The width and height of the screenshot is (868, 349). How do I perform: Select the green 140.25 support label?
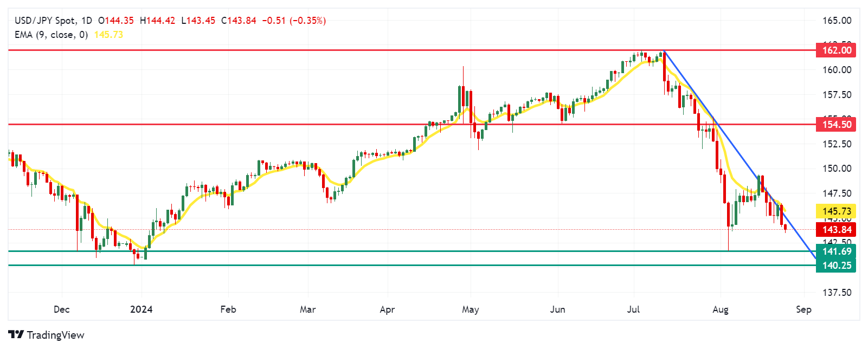[x=837, y=266]
